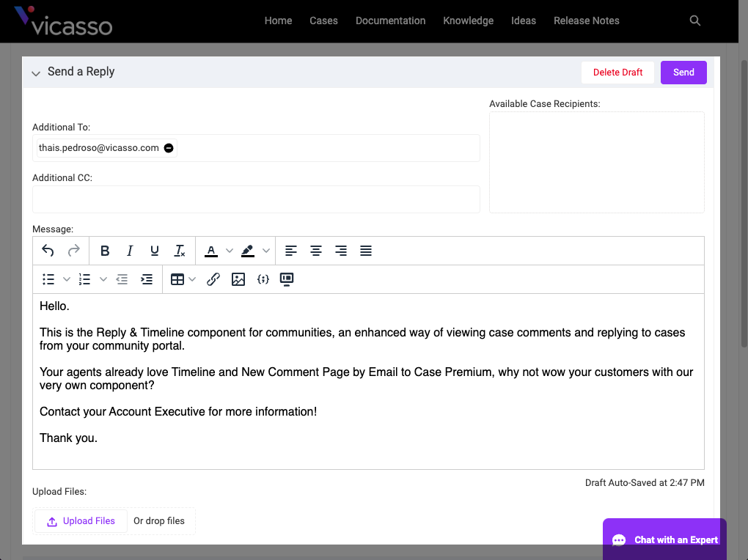Open text color dropdown arrow

[x=230, y=251]
